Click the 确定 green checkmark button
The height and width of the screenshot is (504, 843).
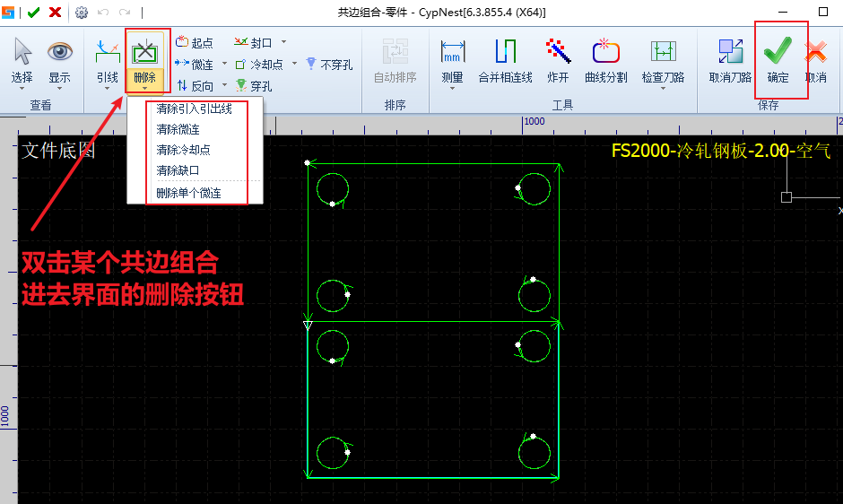pyautogui.click(x=778, y=60)
